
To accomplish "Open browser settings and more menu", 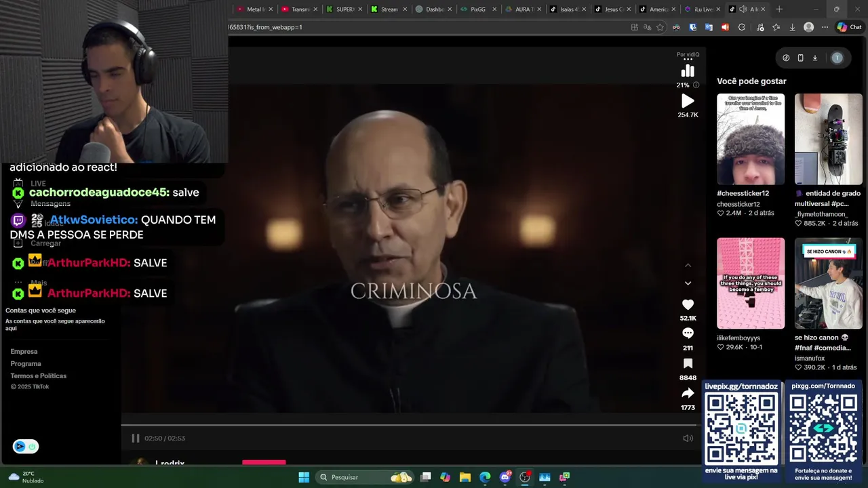I will point(825,27).
